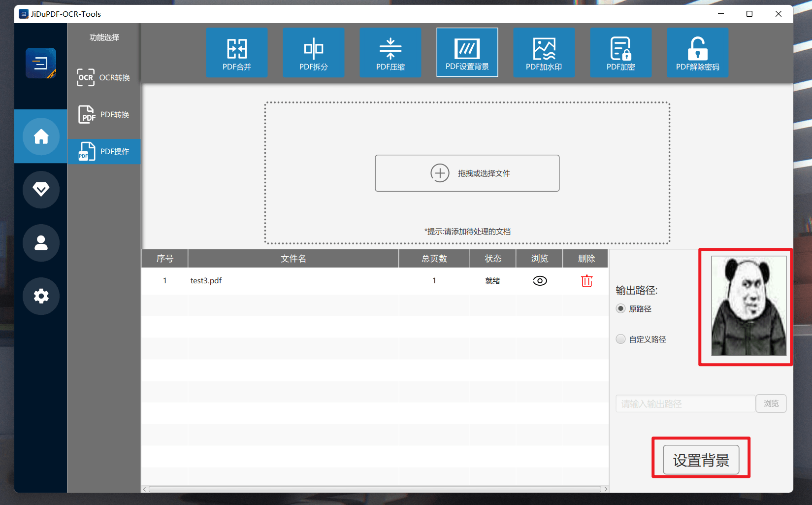The width and height of the screenshot is (812, 505).
Task: Close the JiDuPDF-OCR-Tools window
Action: (x=779, y=14)
